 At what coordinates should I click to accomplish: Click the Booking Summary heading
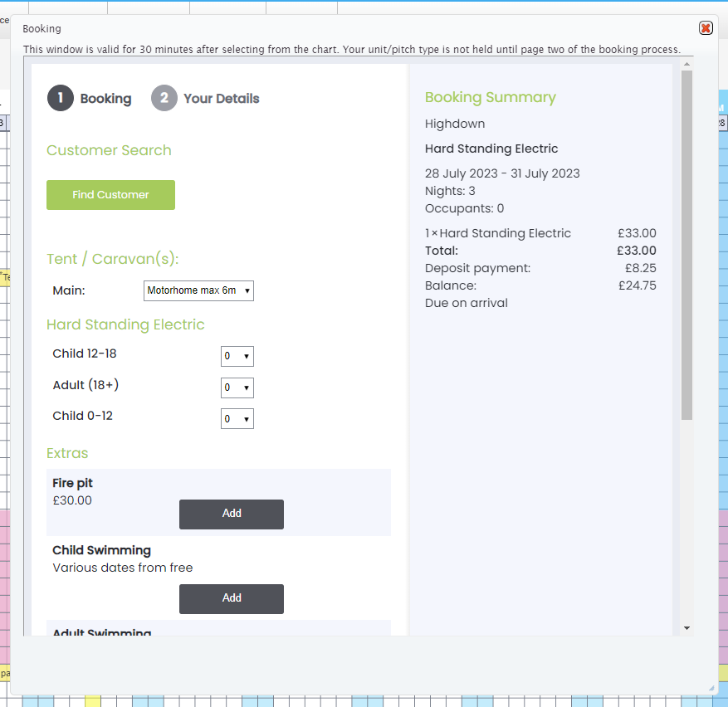[490, 97]
